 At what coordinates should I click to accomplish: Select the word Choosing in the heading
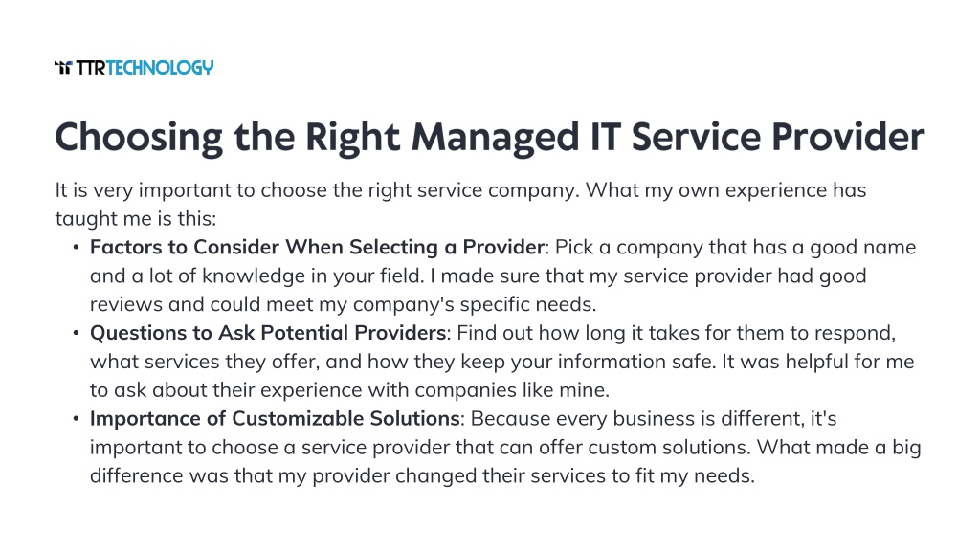(139, 138)
